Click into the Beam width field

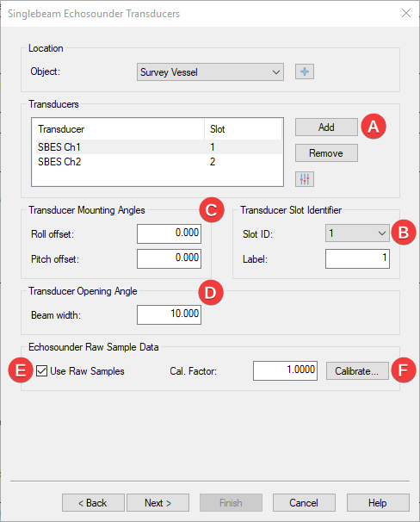pos(169,314)
